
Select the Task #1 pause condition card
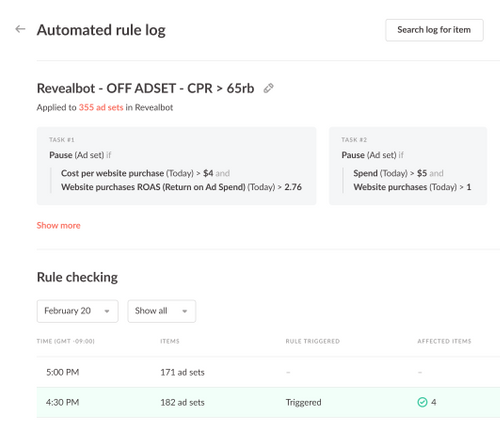point(176,166)
